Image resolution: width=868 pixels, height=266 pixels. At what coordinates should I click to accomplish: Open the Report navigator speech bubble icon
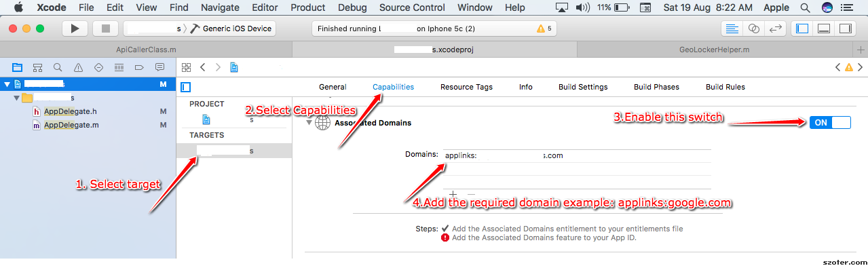[x=160, y=67]
